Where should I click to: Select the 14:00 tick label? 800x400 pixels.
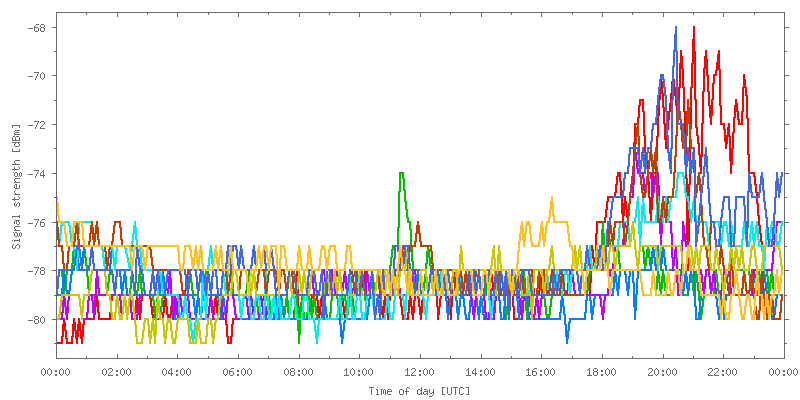pos(480,372)
